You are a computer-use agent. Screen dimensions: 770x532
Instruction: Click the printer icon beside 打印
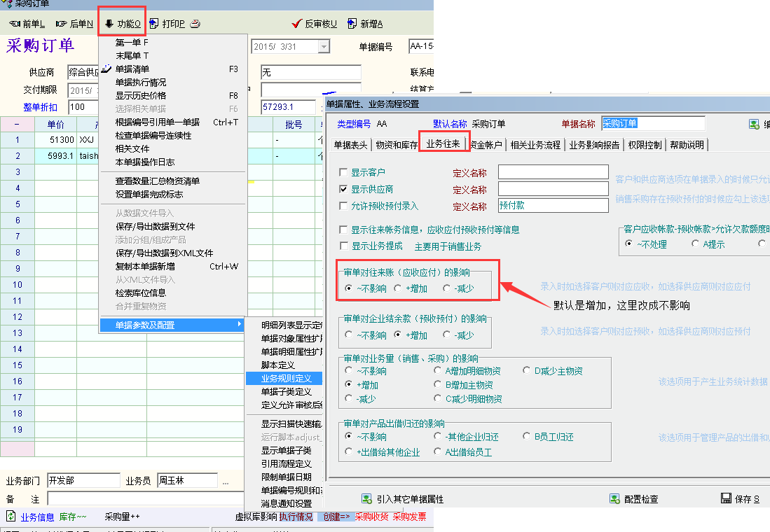click(195, 24)
